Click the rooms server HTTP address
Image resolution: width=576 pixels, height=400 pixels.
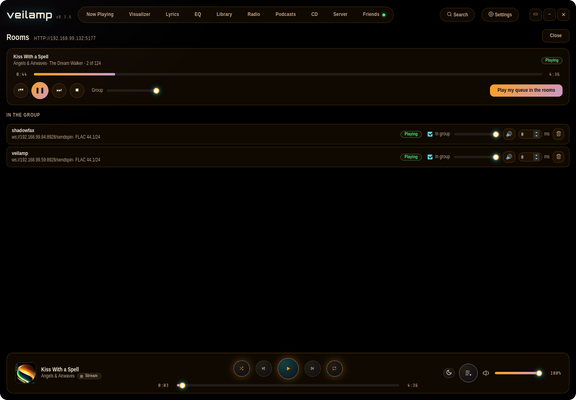click(x=65, y=38)
